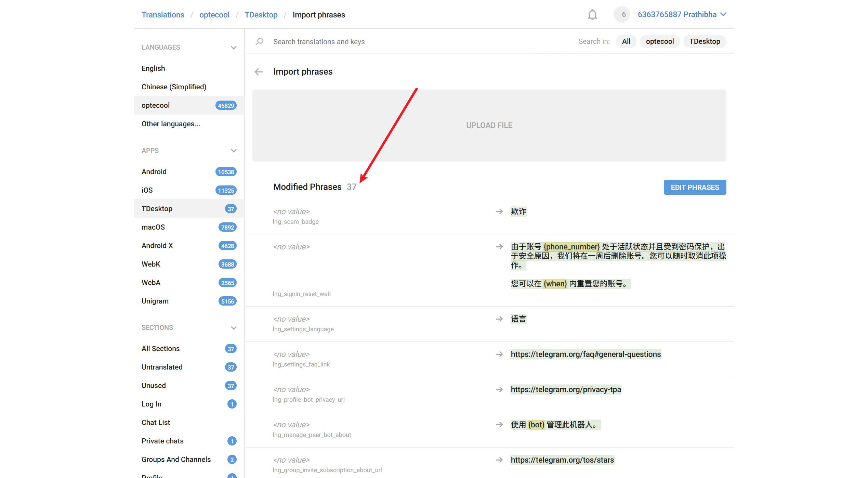
Task: Open the Untranslated section
Action: [162, 367]
